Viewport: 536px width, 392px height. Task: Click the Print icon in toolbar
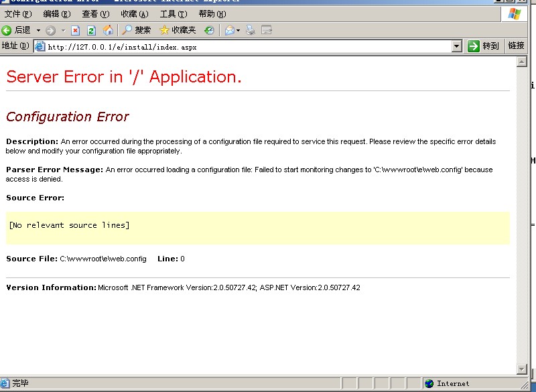(x=251, y=30)
